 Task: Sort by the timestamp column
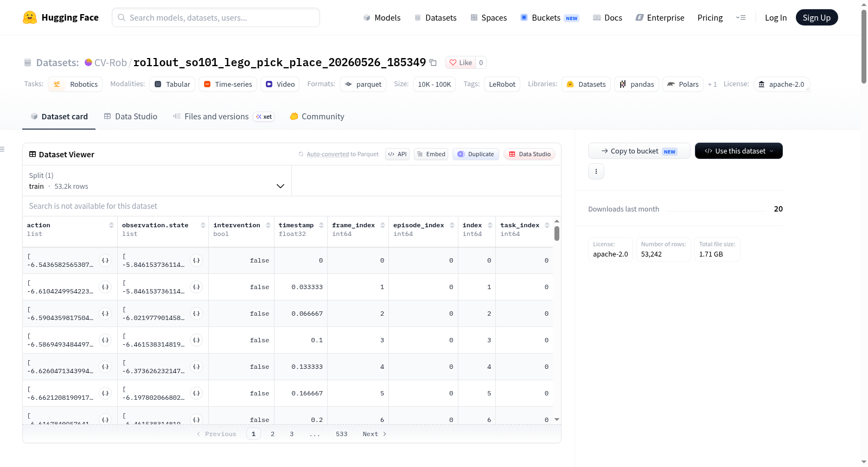[x=321, y=225]
